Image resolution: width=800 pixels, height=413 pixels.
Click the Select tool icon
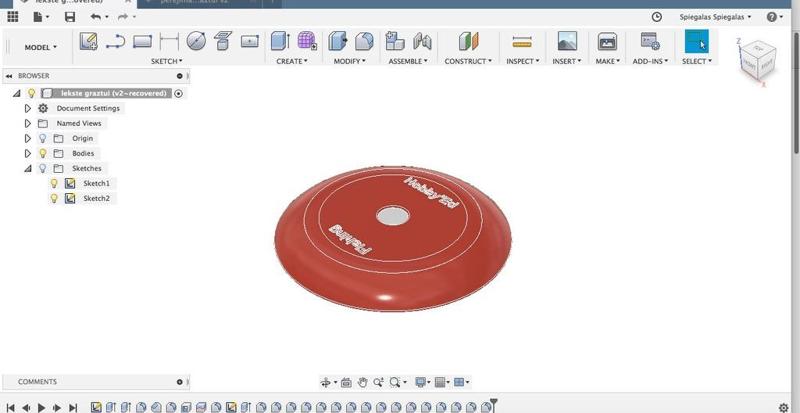coord(696,41)
